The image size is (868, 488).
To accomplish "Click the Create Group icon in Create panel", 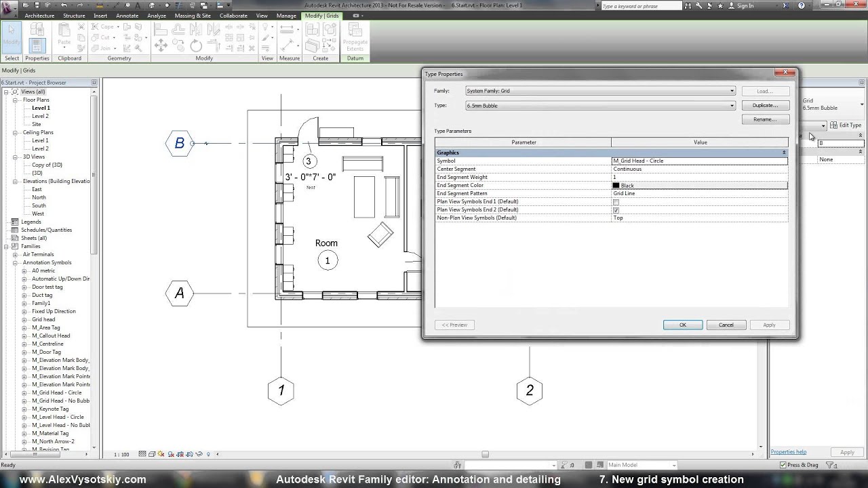I will tap(330, 29).
